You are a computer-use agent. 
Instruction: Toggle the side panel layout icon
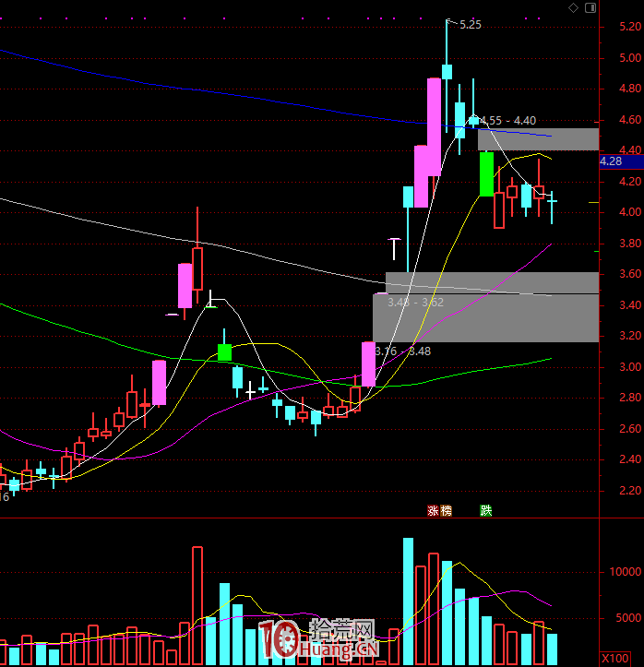point(590,7)
